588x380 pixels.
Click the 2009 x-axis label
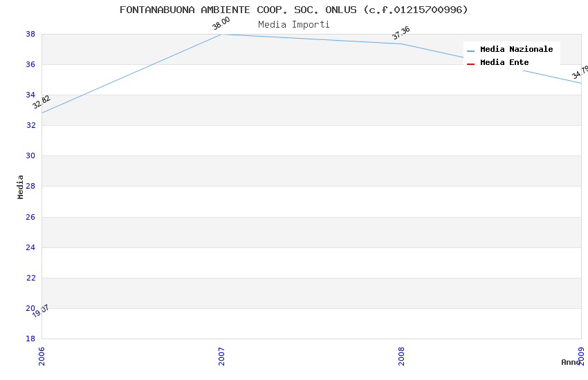581,356
